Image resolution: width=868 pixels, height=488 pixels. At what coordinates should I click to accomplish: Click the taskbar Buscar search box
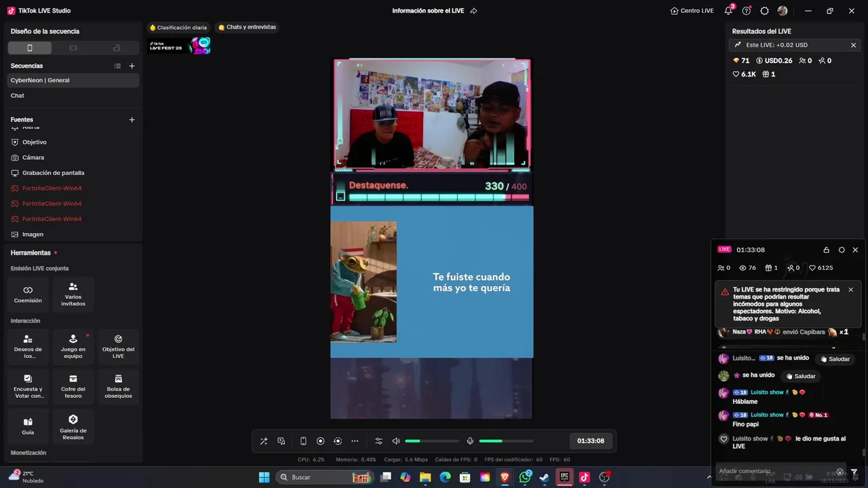click(325, 477)
